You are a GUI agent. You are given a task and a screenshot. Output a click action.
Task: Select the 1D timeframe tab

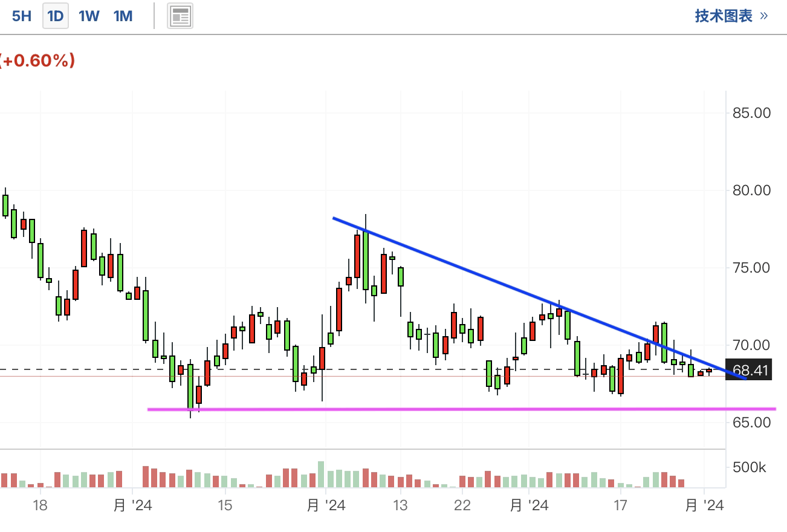(56, 16)
